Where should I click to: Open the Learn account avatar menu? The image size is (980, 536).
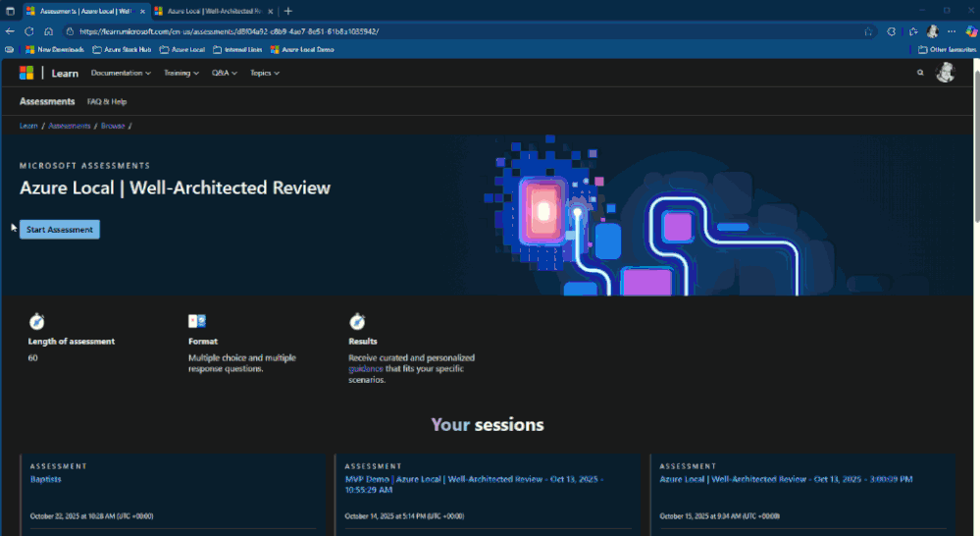945,73
